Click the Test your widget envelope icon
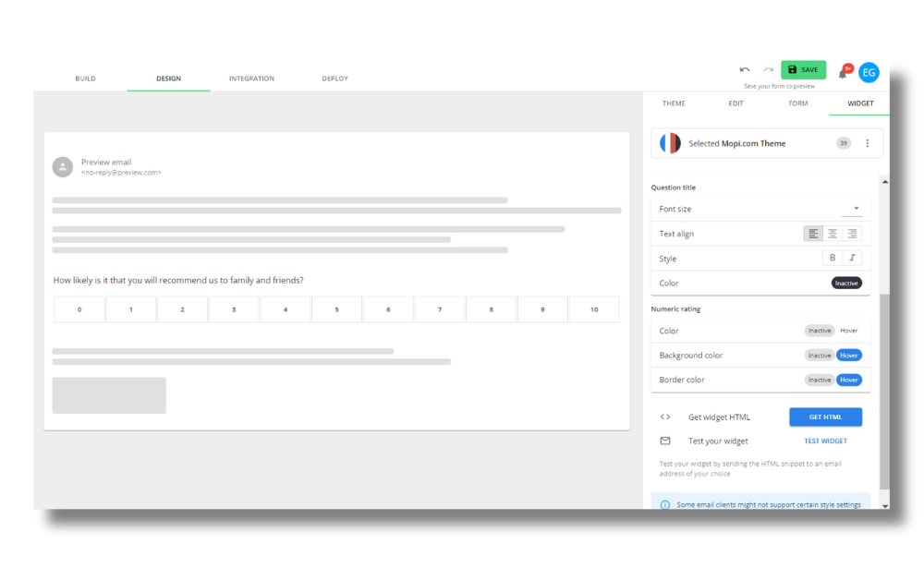This screenshot has width=924, height=568. pyautogui.click(x=664, y=441)
